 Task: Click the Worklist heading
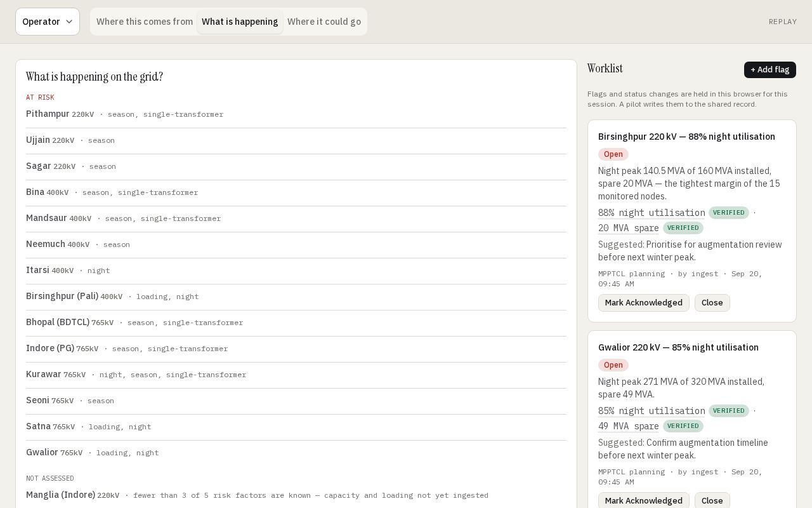[x=605, y=69]
